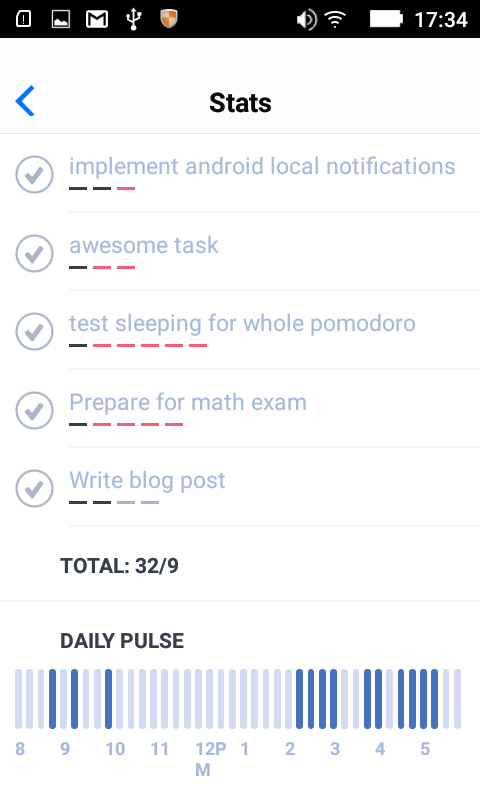Image resolution: width=480 pixels, height=800 pixels.
Task: Tap the 12PM label on Daily Pulse
Action: click(x=211, y=759)
